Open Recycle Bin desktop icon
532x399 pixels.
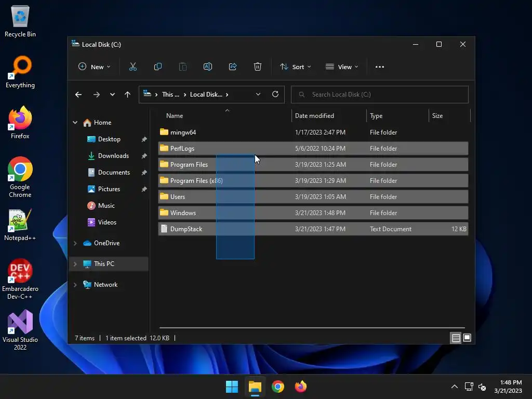[20, 21]
